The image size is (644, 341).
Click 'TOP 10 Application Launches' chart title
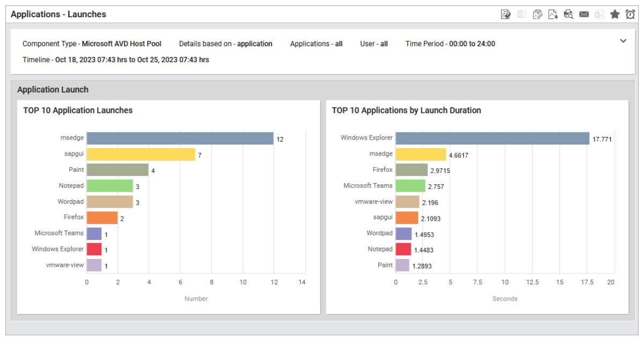(78, 111)
